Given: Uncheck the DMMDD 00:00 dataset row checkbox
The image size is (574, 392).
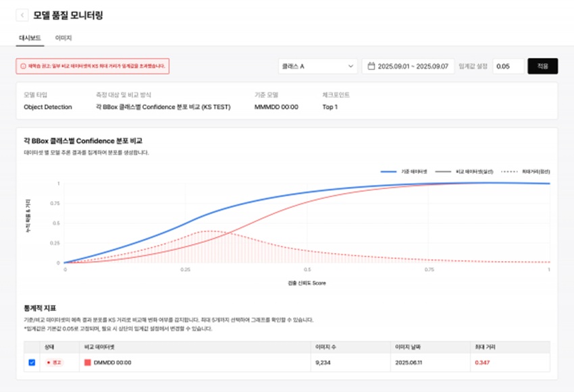Looking at the screenshot, I should (x=31, y=362).
